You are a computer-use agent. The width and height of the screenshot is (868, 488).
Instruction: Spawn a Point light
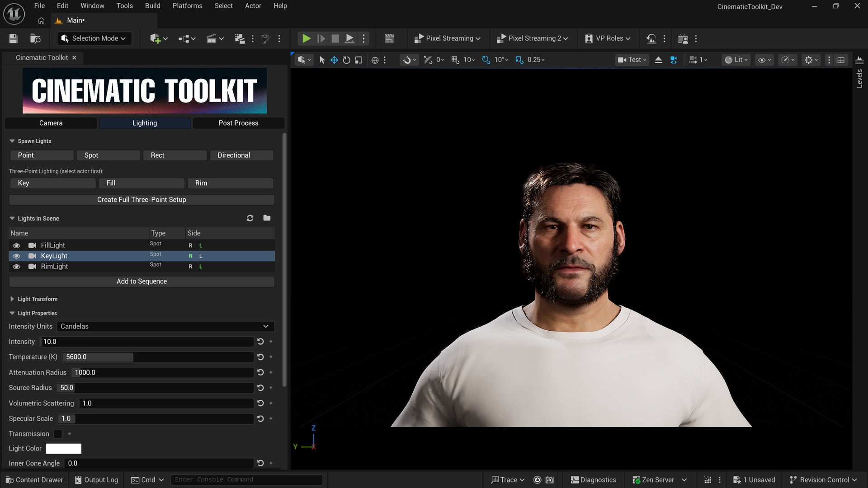(x=42, y=155)
